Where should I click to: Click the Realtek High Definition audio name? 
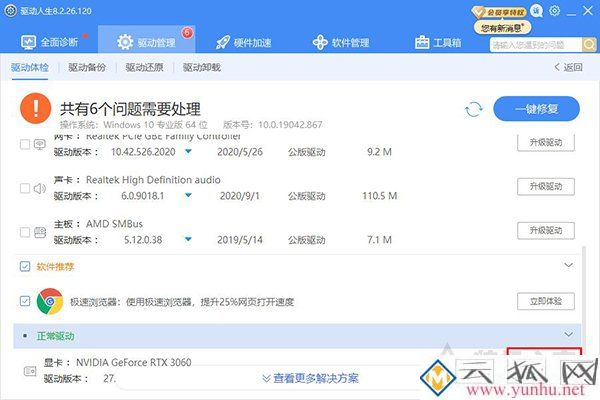pyautogui.click(x=153, y=180)
